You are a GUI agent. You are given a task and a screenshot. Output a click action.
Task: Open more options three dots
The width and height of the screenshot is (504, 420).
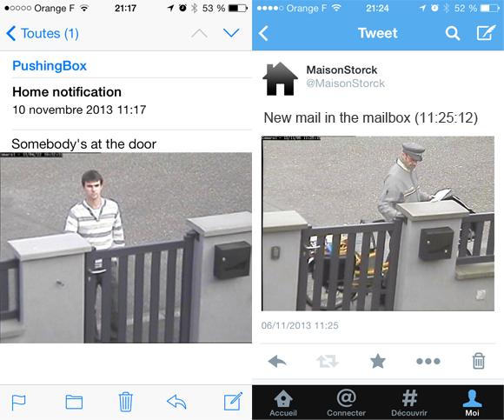click(428, 361)
